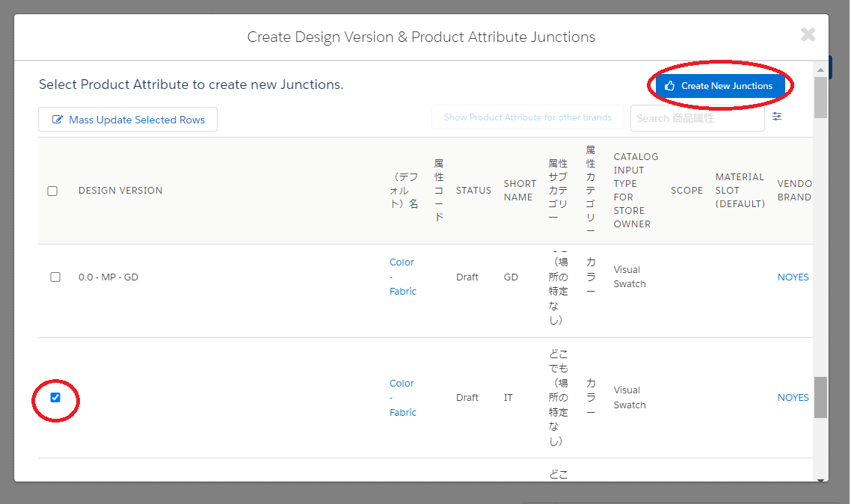Image resolution: width=851 pixels, height=504 pixels.
Task: Click the GD short name cell
Action: click(x=511, y=277)
